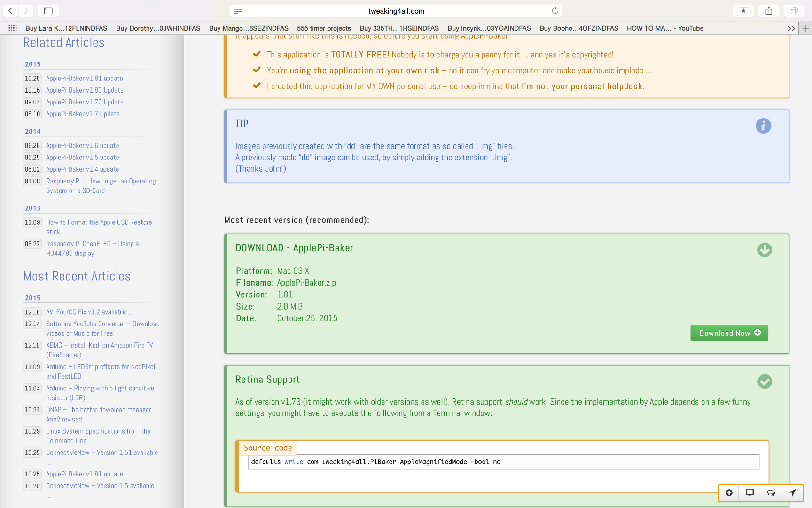Click the download arrow icon in Download box
Viewport: 812px width, 508px height.
[765, 250]
